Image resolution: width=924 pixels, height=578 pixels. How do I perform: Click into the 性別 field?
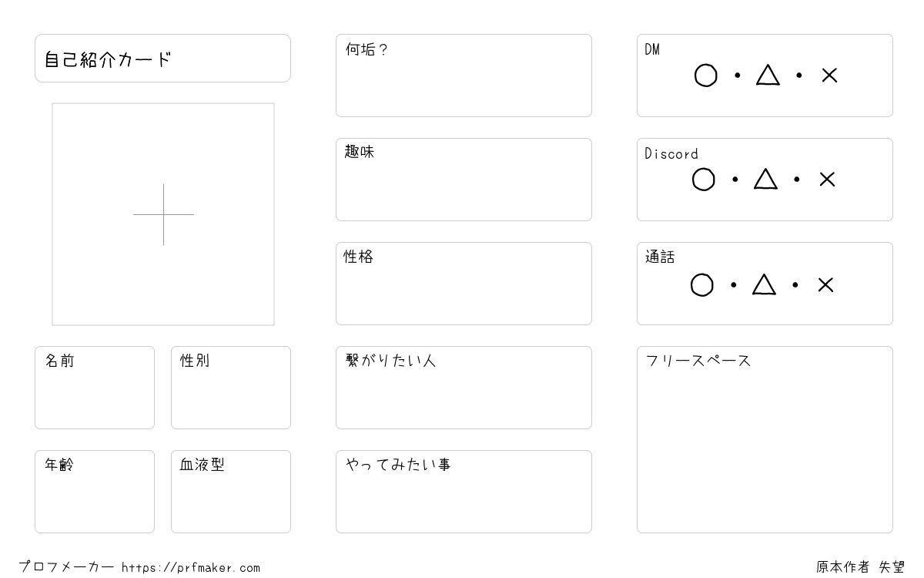231,388
